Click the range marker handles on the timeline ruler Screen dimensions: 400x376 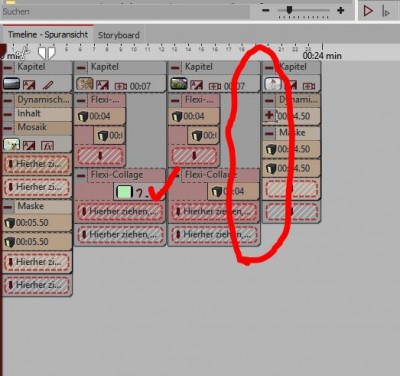coord(46,53)
